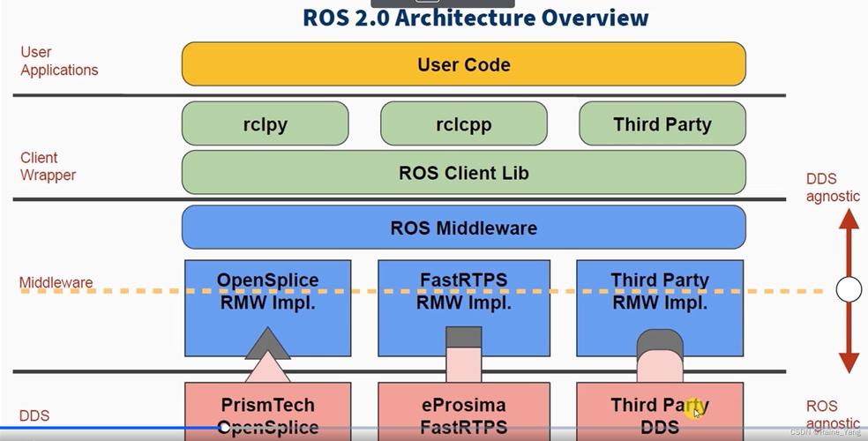
Task: Click the green Third Party client block
Action: pyautogui.click(x=662, y=123)
